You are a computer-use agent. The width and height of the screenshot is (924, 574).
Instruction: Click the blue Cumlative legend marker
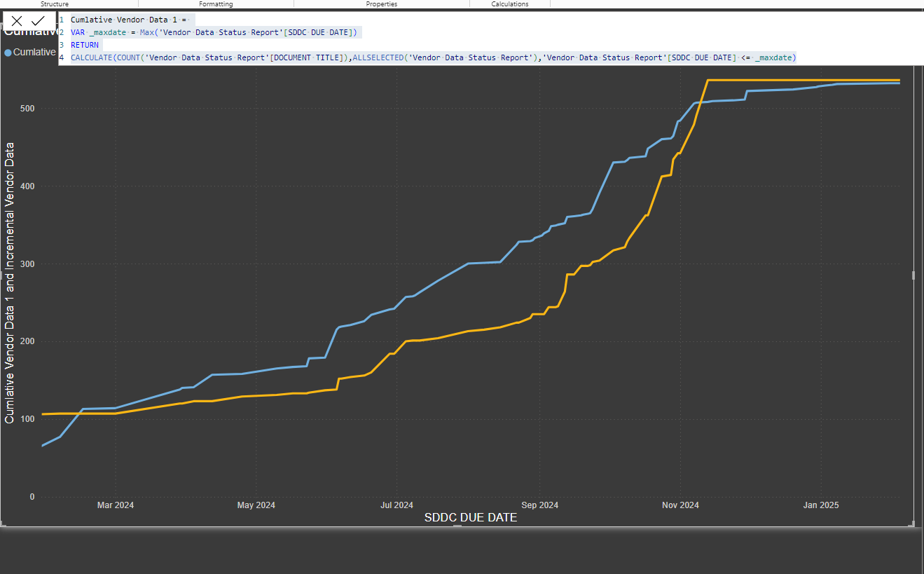[8, 53]
